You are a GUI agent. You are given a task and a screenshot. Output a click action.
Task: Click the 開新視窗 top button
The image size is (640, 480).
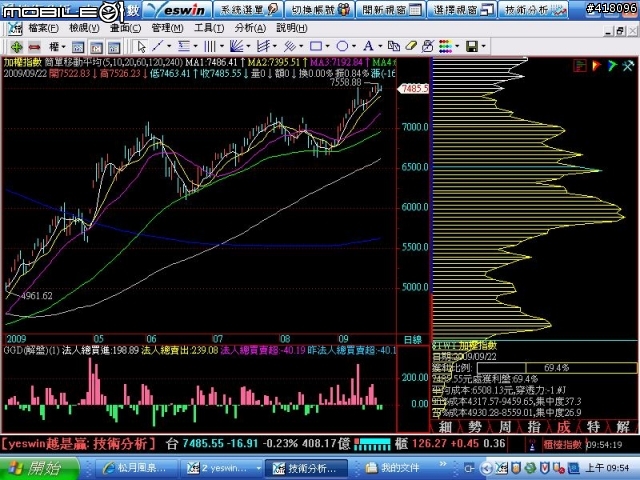391,9
